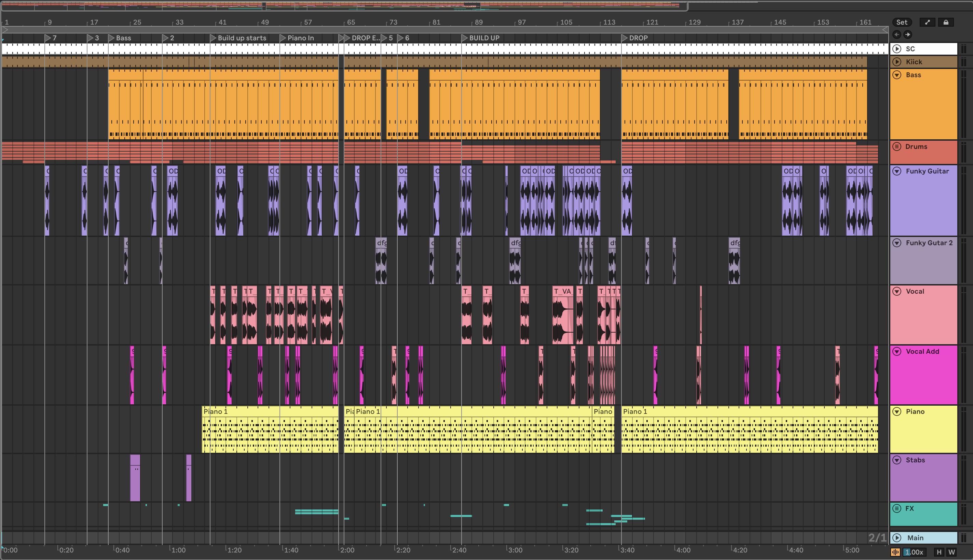
Task: Fold the Funky Guitar track
Action: [897, 171]
